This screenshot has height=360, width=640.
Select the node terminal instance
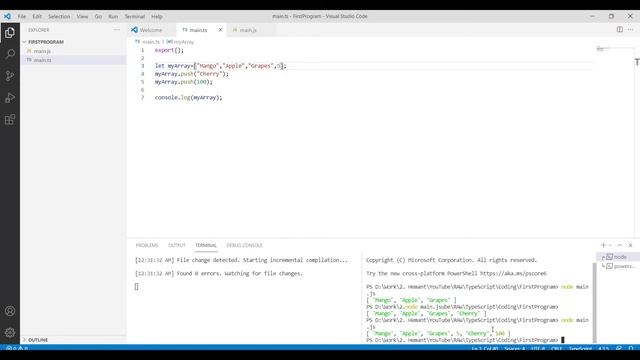tap(618, 257)
